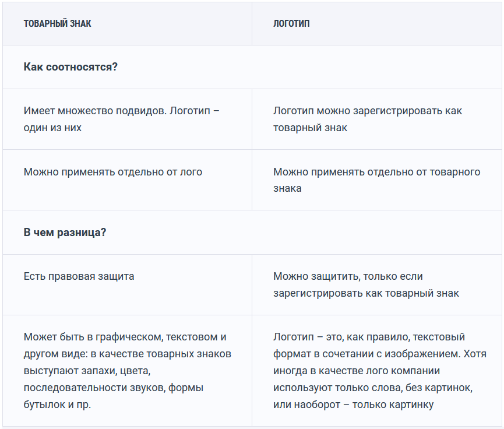Click the "Можно защитить, только если" text line
This screenshot has height=429, width=504.
[348, 276]
